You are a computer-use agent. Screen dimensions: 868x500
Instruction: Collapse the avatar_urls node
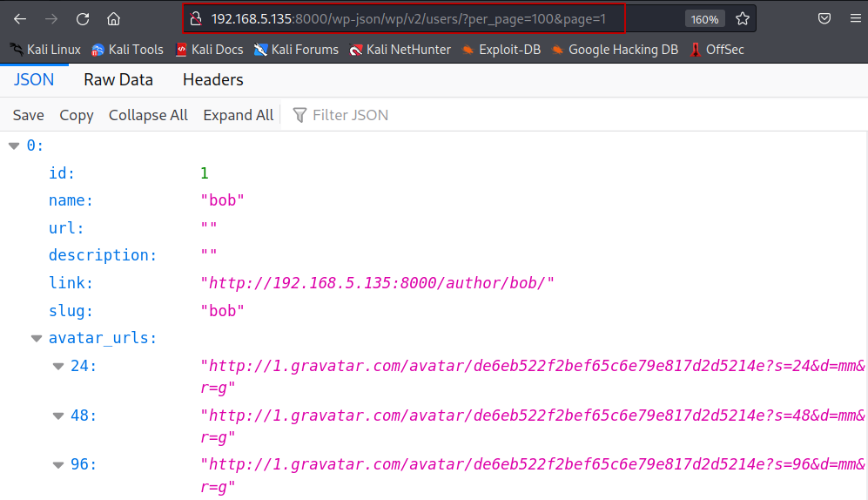[37, 338]
